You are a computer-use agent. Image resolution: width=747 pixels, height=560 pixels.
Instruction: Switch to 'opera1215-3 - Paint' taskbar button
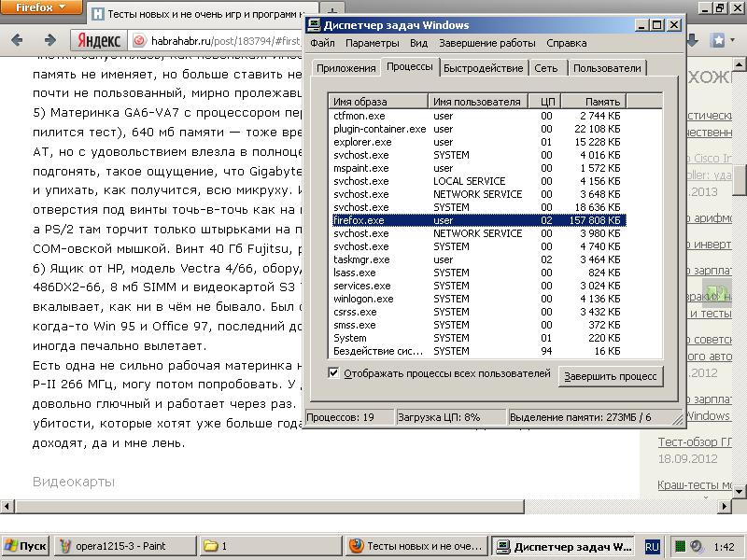click(x=125, y=546)
